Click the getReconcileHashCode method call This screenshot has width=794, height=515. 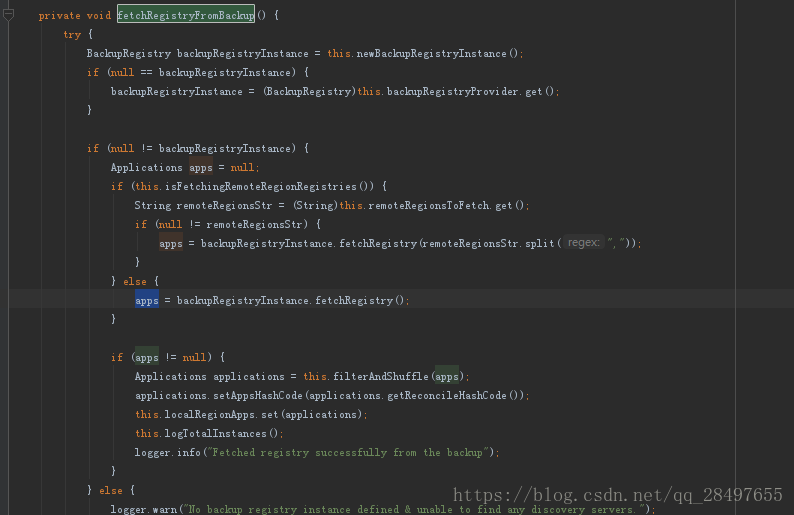[x=447, y=395]
